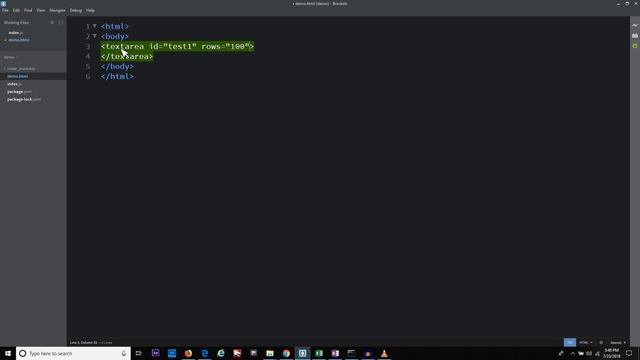This screenshot has width=640, height=360.
Task: Open the Debug menu
Action: pos(76,10)
